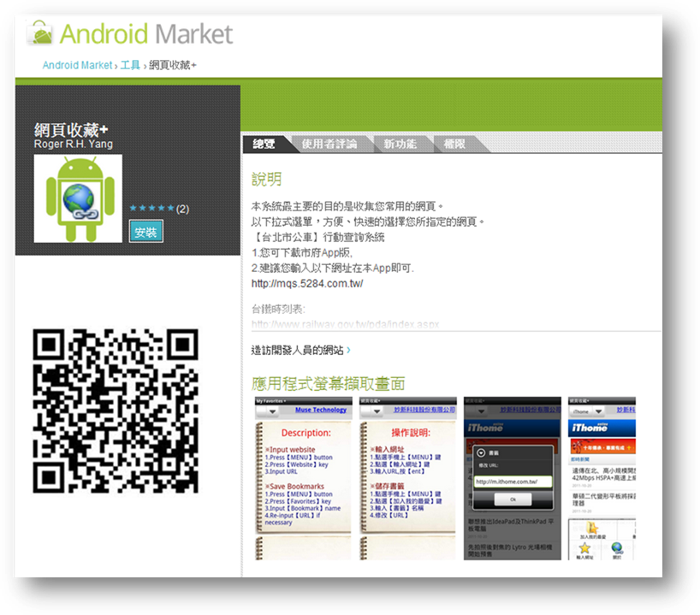Go to the 工具 category breadcrumb
Screen dimensions: 700x615
[130, 65]
